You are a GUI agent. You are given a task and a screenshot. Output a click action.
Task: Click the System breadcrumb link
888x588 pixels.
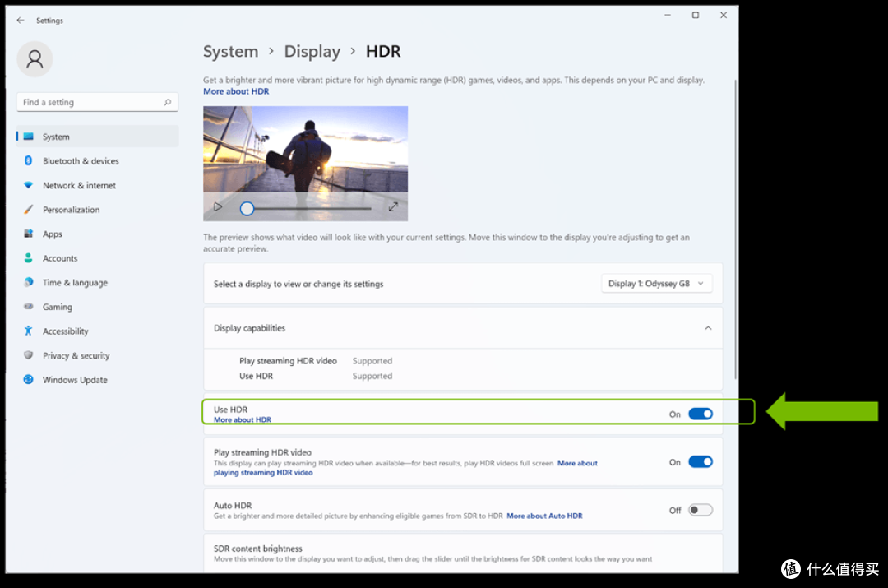230,52
